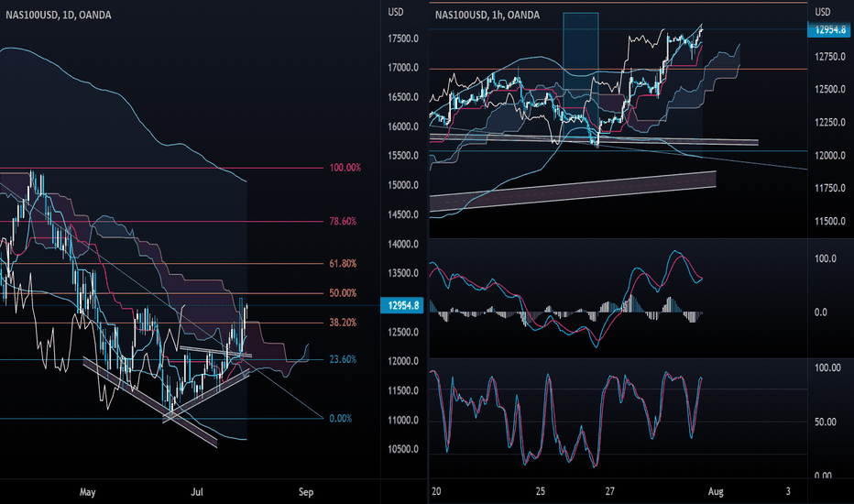Click the 20 date label on 1h time axis
Image resolution: width=854 pixels, height=504 pixels.
[x=436, y=491]
